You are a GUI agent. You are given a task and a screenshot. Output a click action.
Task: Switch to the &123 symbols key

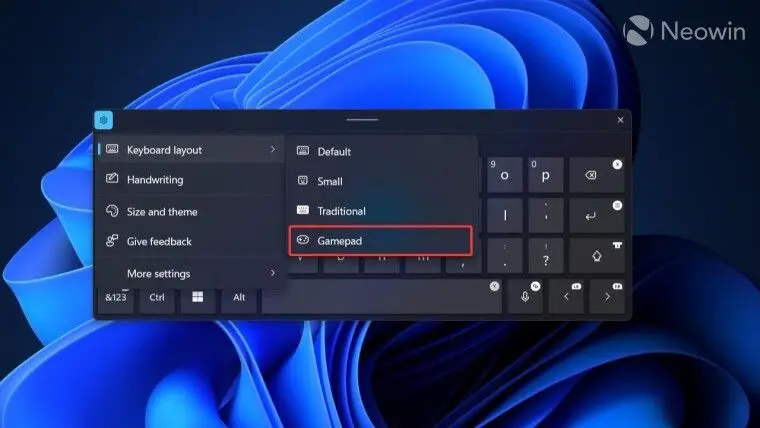click(x=116, y=297)
